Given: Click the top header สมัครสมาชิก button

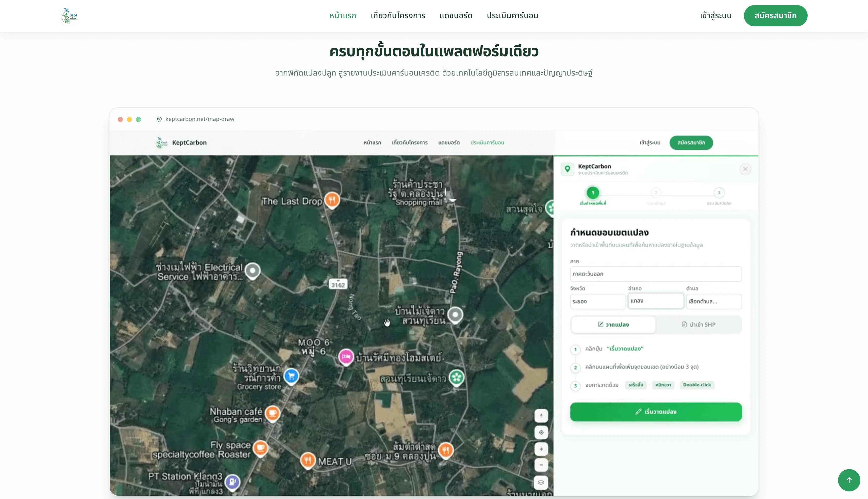Looking at the screenshot, I should (775, 16).
